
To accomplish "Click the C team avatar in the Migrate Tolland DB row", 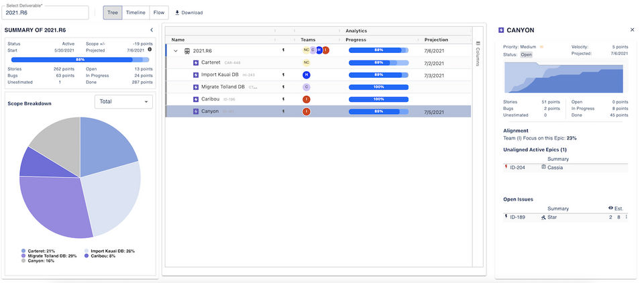I will 306,87.
